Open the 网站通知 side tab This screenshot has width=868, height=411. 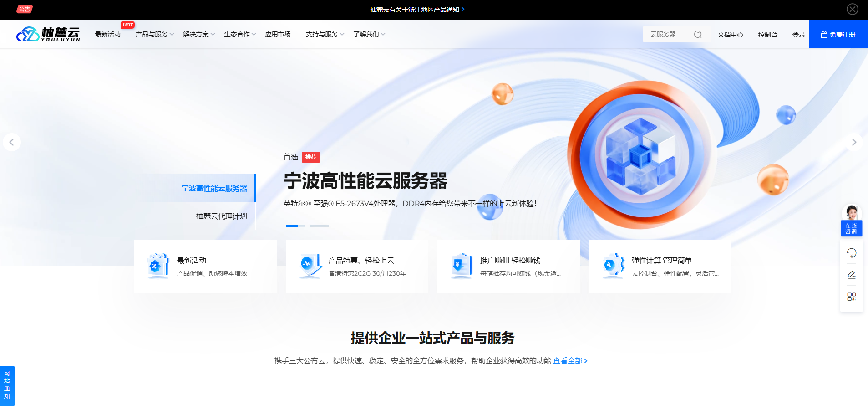pos(7,385)
